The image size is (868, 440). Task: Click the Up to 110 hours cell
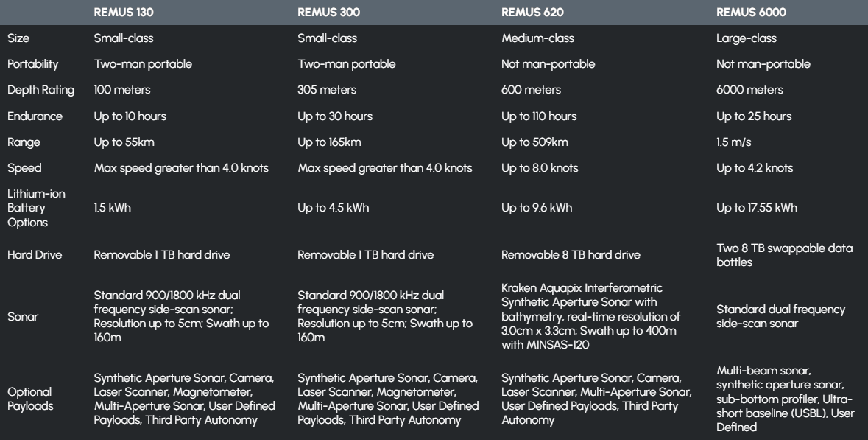(539, 116)
